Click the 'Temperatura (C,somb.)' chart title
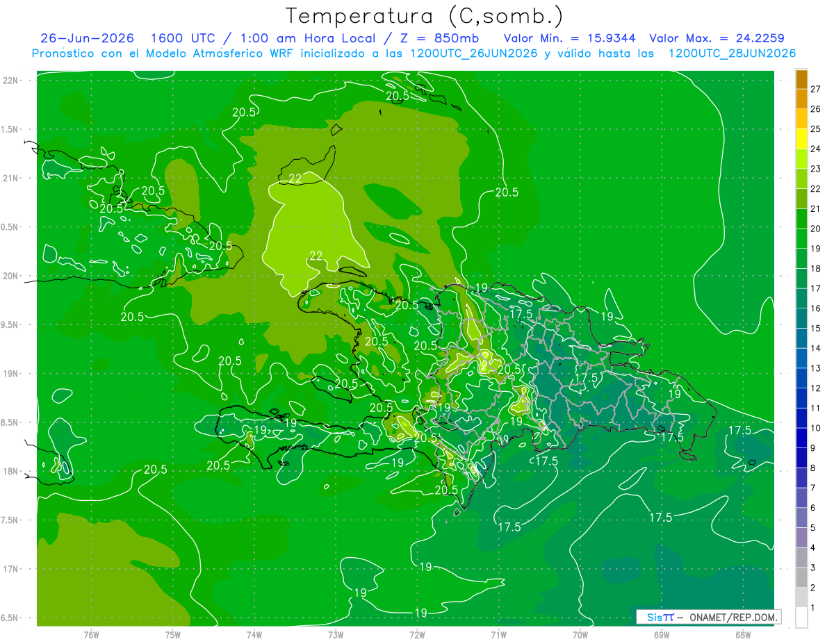This screenshot has height=644, width=834. 425,16
